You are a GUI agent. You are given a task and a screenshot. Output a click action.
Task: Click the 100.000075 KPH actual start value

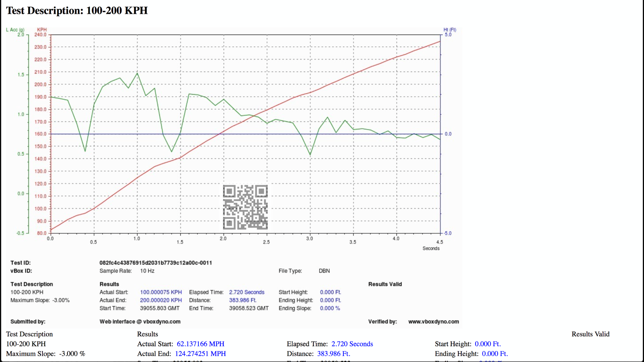161,292
